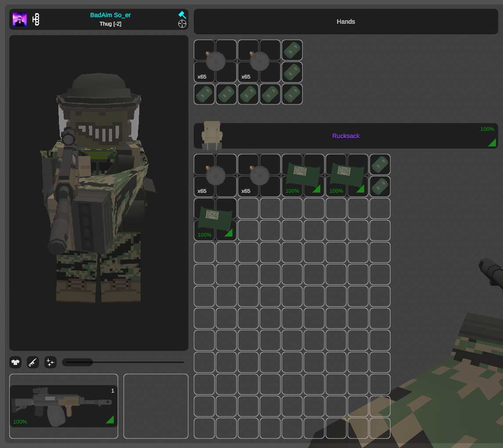Open the rifle weapon icon tab
The image size is (503, 448).
[x=33, y=362]
